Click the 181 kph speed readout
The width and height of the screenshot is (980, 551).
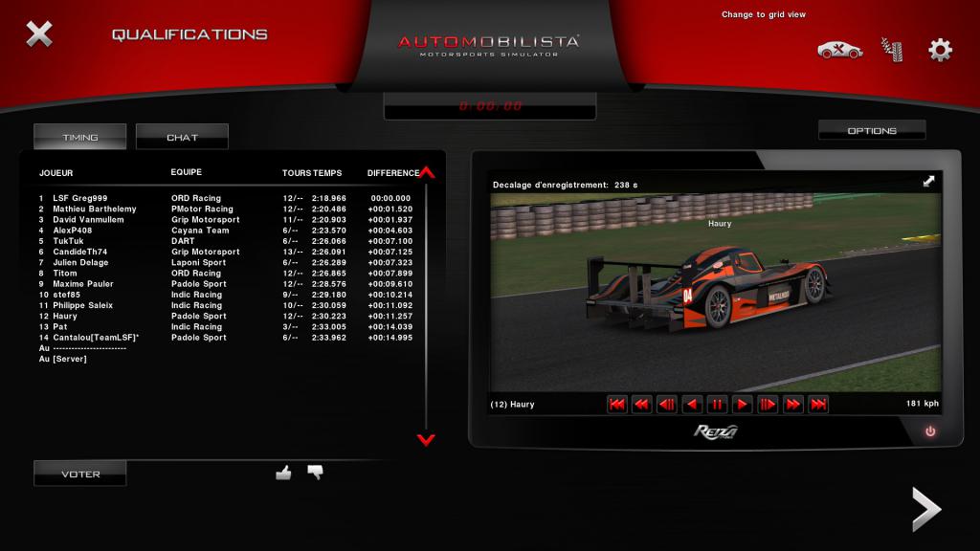(x=923, y=403)
